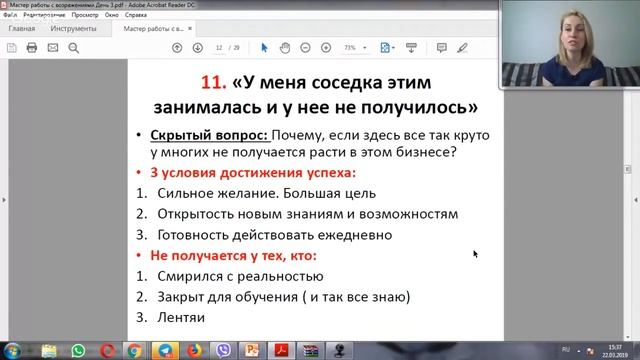
Task: Activate the Hand pan tool
Action: click(284, 48)
